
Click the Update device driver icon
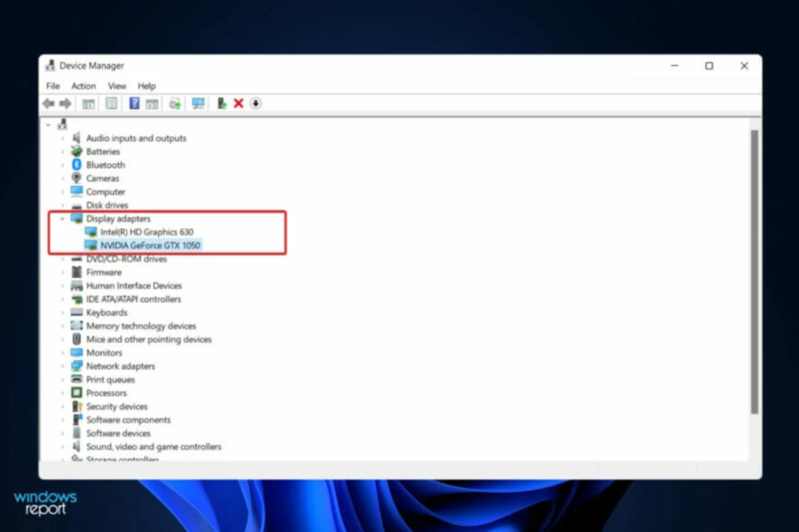(x=221, y=104)
